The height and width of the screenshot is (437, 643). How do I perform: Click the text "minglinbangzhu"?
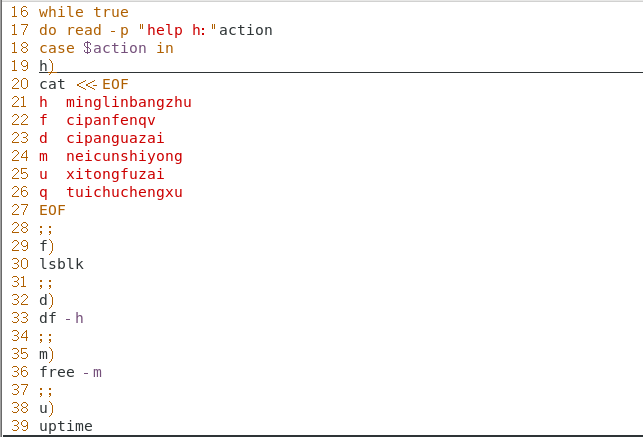[x=129, y=102]
